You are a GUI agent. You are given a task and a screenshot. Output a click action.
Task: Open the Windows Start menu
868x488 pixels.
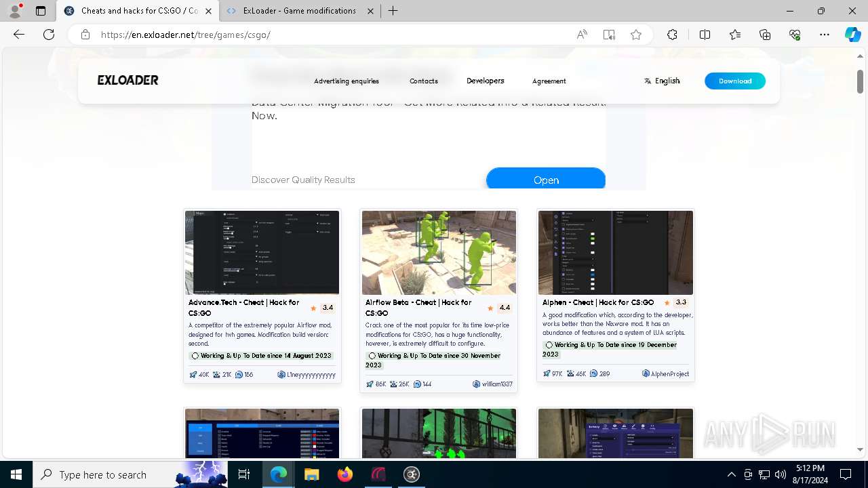coord(16,474)
